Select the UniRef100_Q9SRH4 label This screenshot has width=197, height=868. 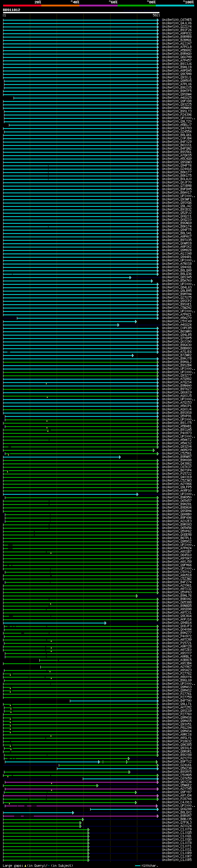click(176, 511)
